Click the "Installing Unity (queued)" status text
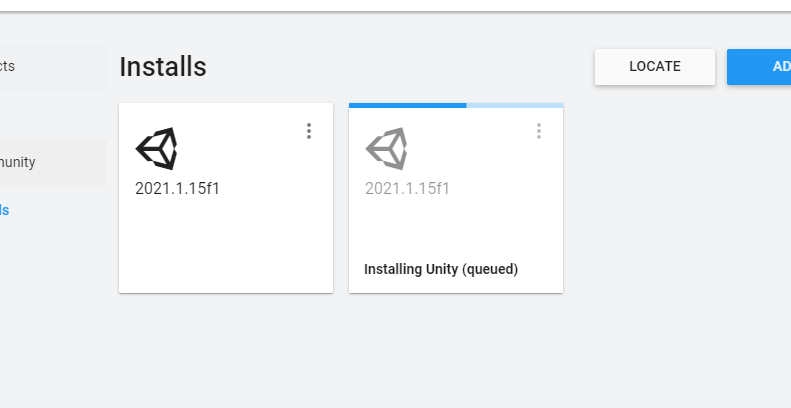The image size is (791, 408). 441,269
